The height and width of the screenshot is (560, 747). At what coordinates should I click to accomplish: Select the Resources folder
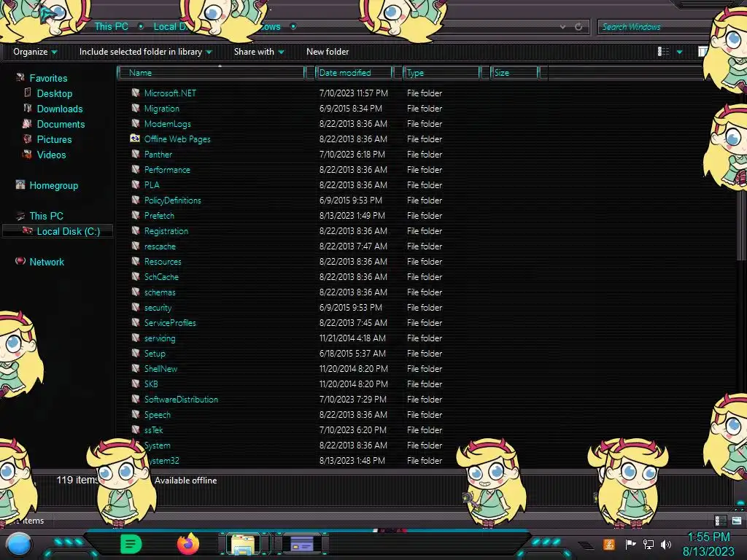coord(163,262)
